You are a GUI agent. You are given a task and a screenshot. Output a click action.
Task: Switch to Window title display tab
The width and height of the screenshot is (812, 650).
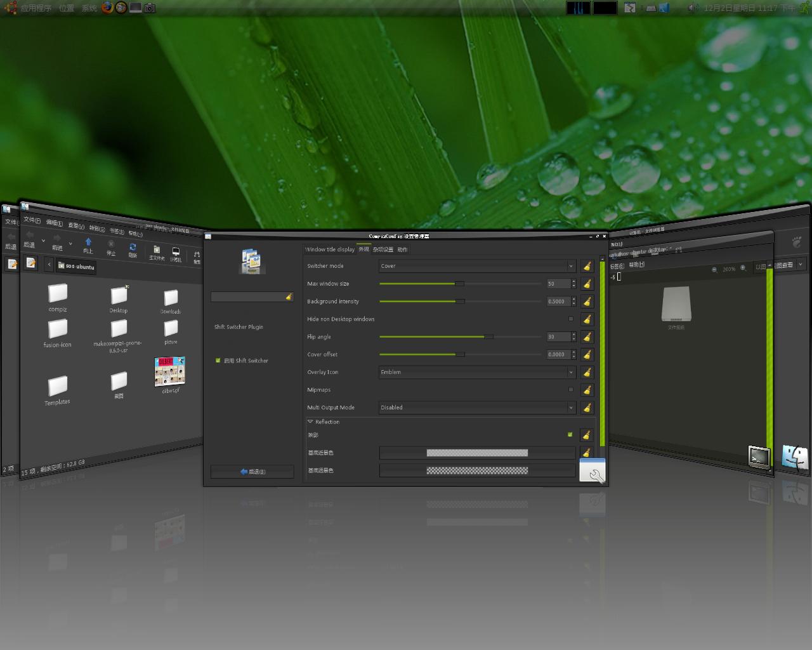330,249
